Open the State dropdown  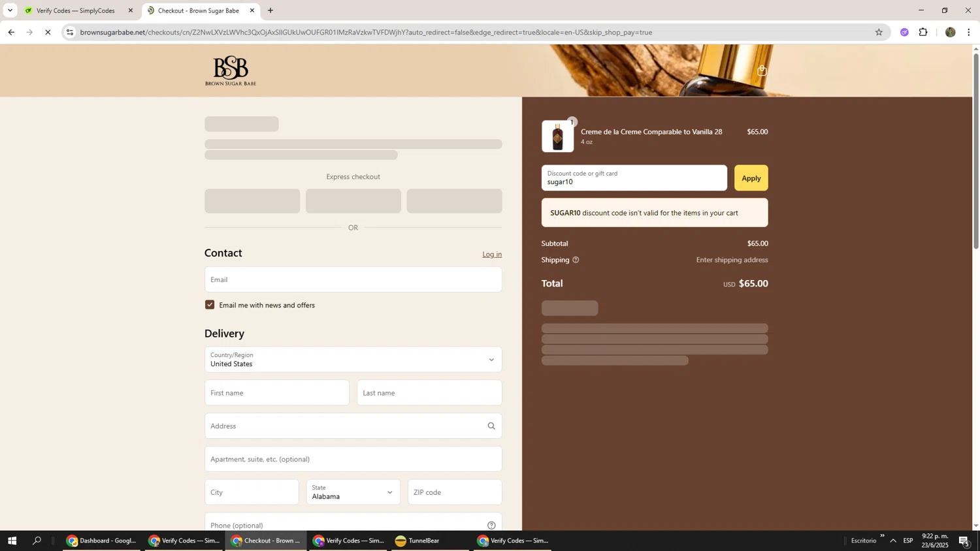[353, 492]
